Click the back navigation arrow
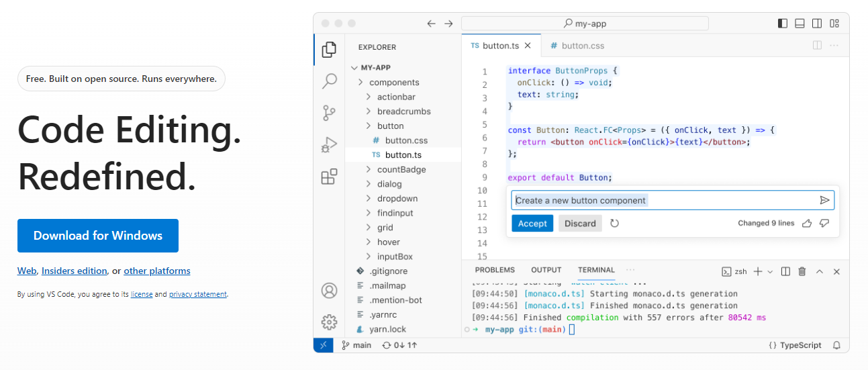 pos(432,24)
